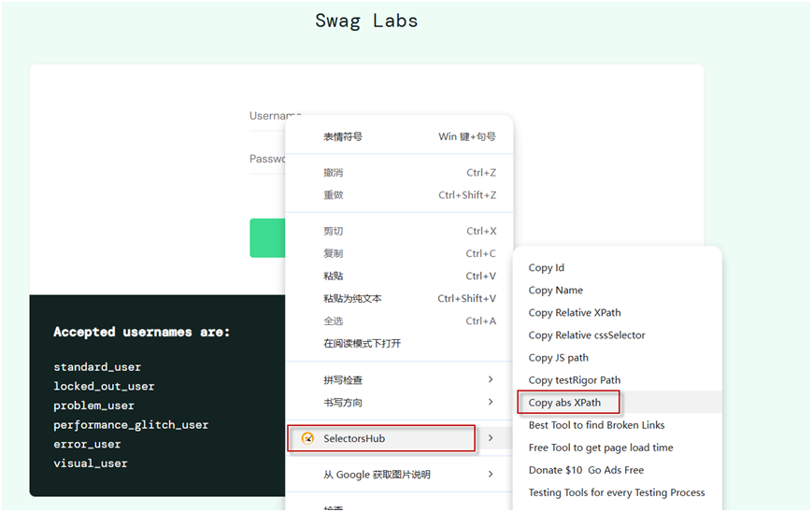This screenshot has width=812, height=512.
Task: Click standard_user in accepted usernames
Action: click(x=97, y=367)
